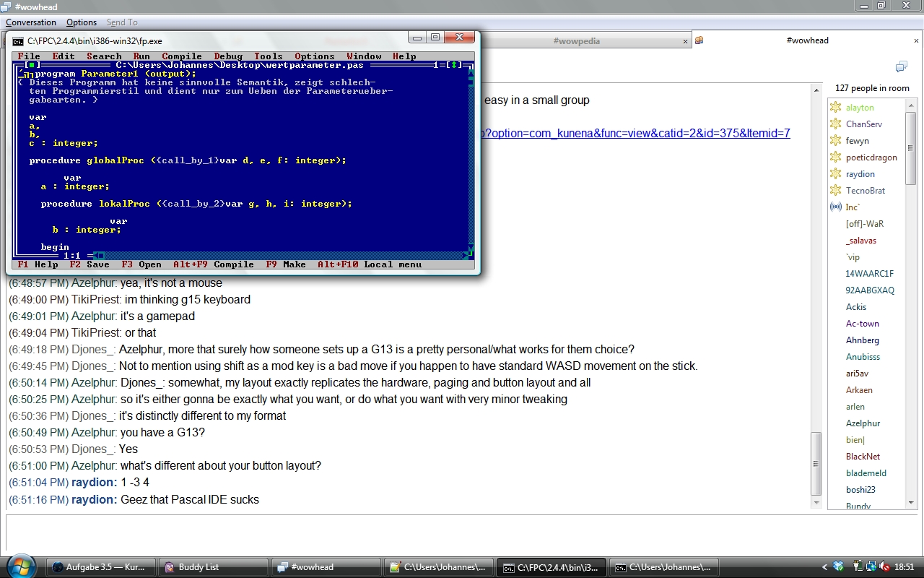Click the chat room icon on #wowhead tab
Image resolution: width=924 pixels, height=578 pixels.
[699, 41]
